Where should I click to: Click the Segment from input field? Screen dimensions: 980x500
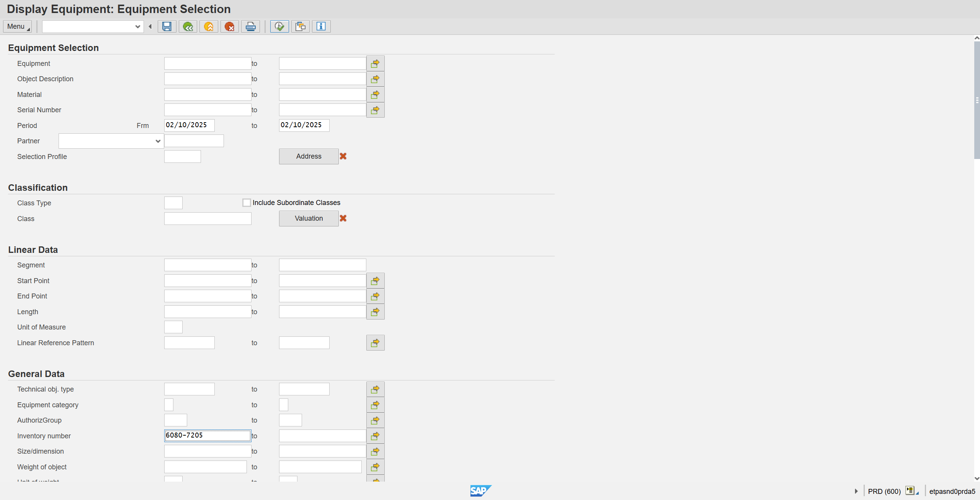coord(208,265)
